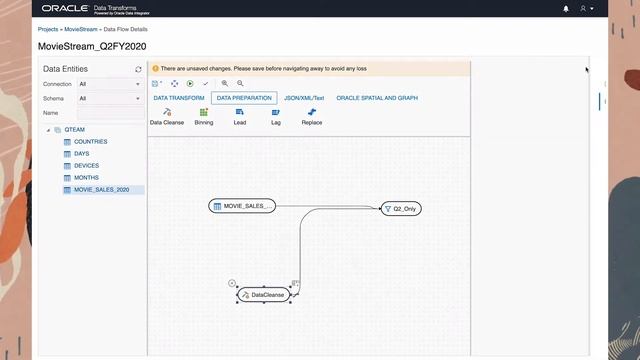The height and width of the screenshot is (360, 640).
Task: Click the Name filter input field
Action: [x=111, y=113]
